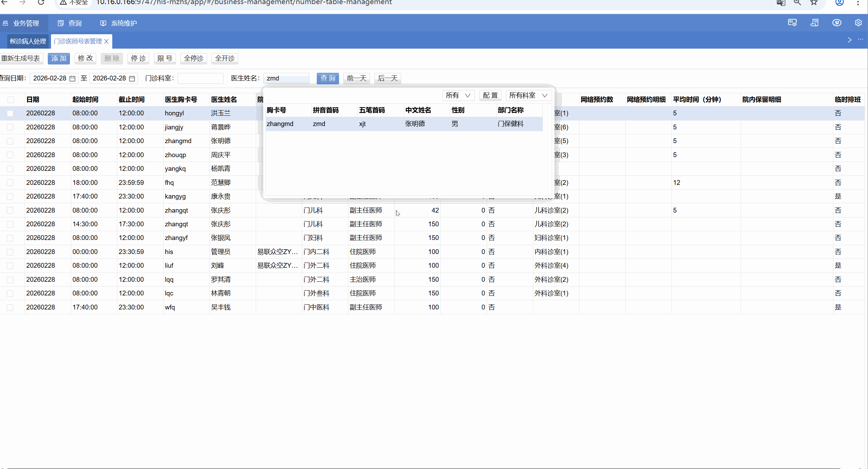Click the 查询 search button
Screen dimensions: 868x469
(x=328, y=78)
